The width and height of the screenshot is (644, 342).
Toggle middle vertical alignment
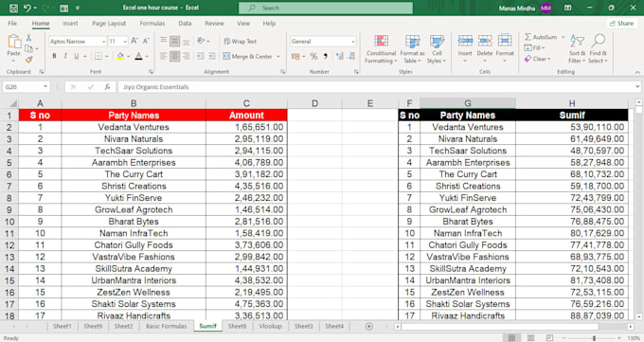click(x=174, y=41)
